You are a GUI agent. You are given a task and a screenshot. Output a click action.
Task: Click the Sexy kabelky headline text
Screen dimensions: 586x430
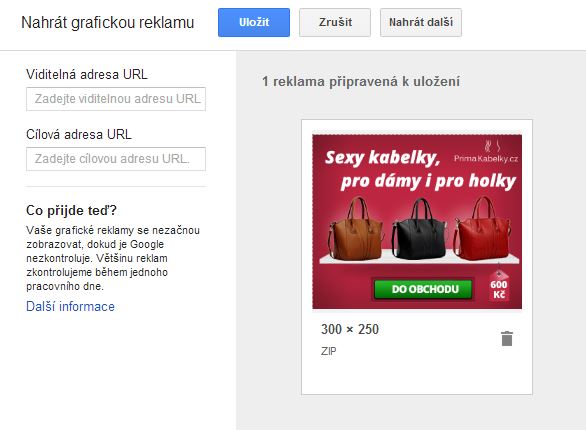click(x=382, y=158)
